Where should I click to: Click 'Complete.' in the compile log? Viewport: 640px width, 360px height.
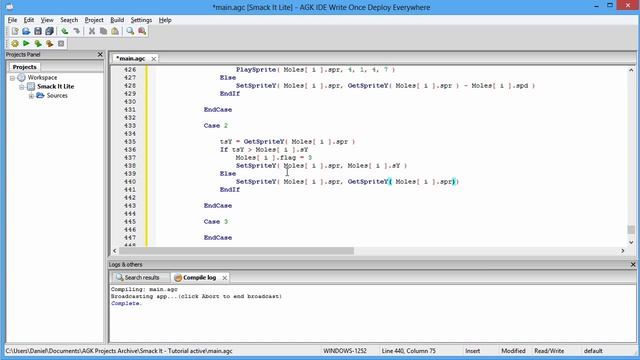[x=126, y=304]
